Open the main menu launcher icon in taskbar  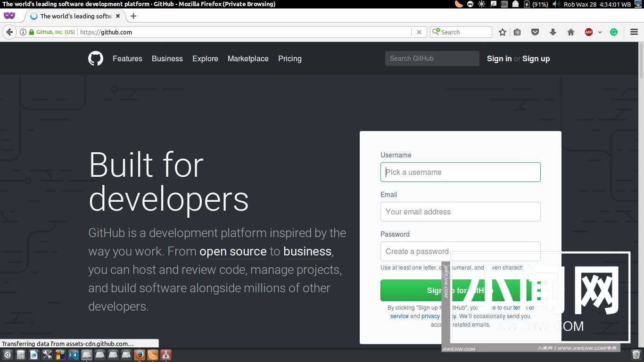(x=8, y=355)
